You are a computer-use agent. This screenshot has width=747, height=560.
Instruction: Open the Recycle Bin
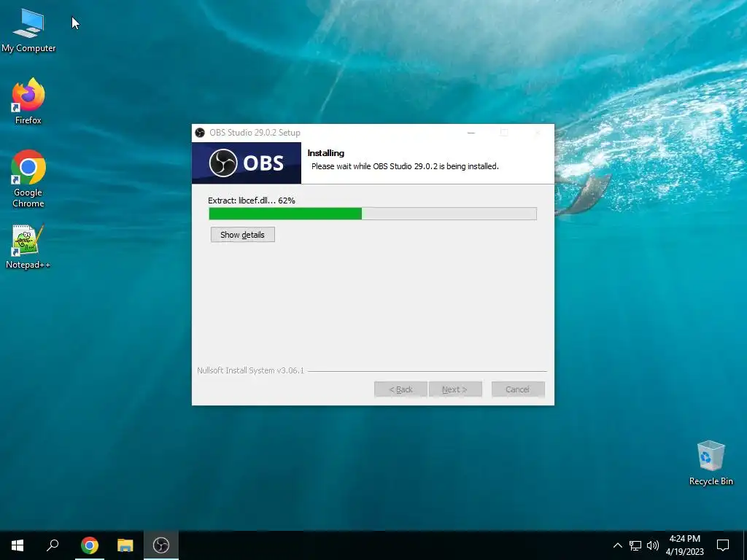[x=711, y=462]
